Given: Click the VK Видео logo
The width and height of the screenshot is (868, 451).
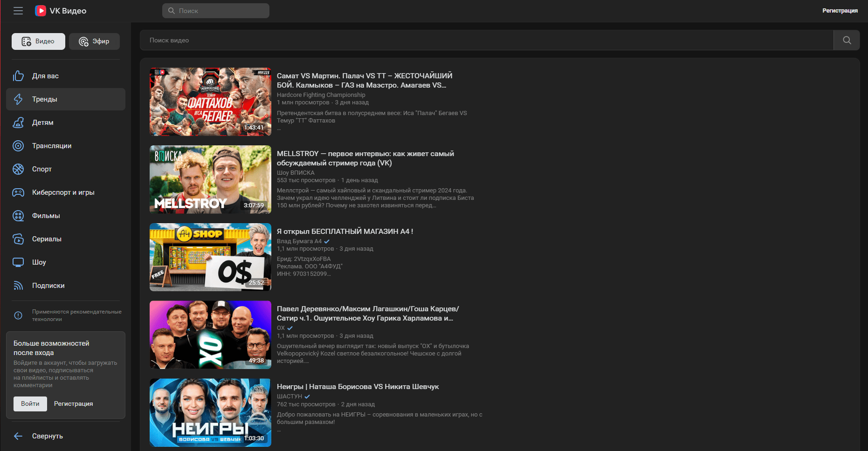Looking at the screenshot, I should coord(61,10).
